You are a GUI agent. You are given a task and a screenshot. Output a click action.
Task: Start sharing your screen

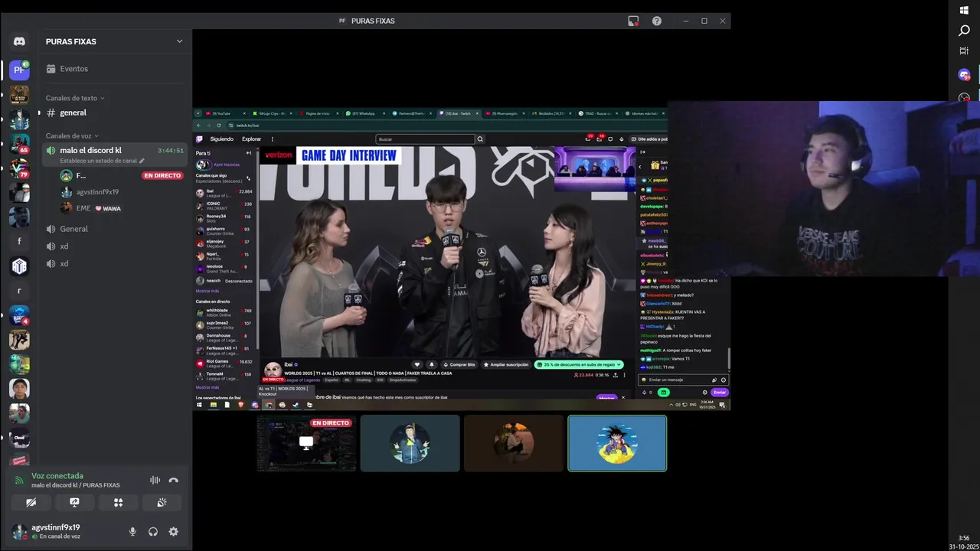74,503
